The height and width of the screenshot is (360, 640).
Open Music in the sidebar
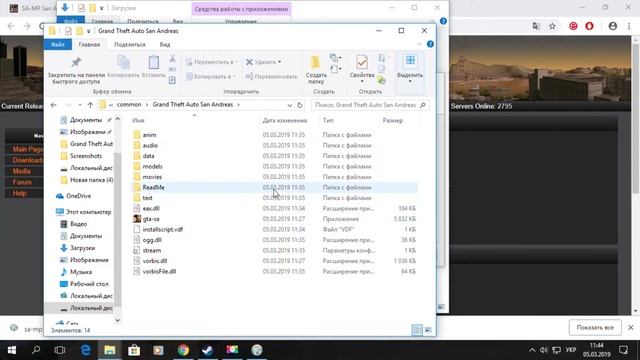(81, 272)
